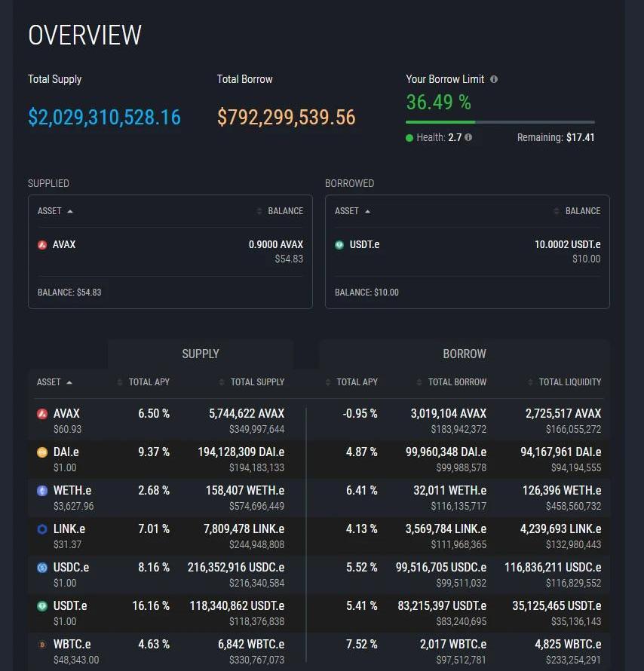
Task: Click the LINK.e token icon
Action: coord(42,529)
